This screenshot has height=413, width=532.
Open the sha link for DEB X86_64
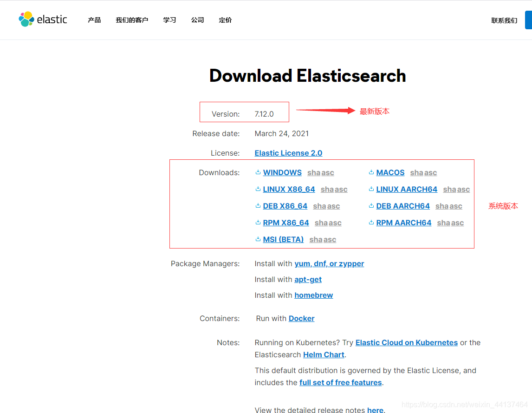click(x=319, y=206)
